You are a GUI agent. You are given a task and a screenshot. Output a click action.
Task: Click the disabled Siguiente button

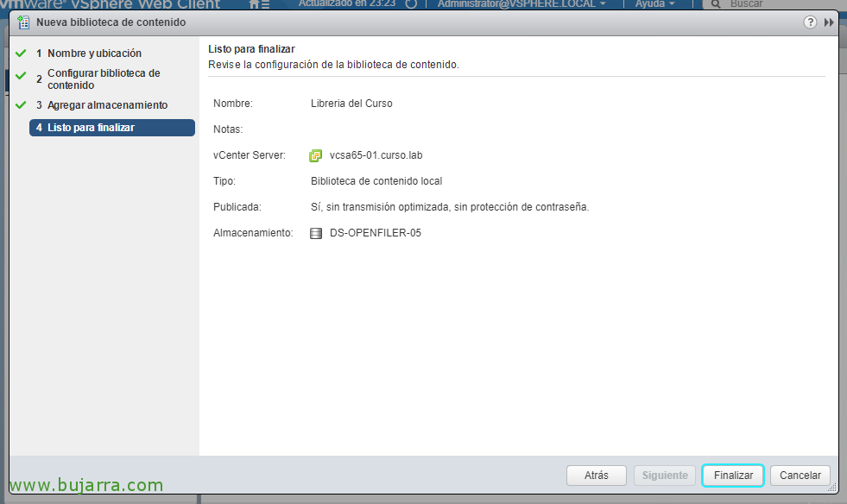pos(665,476)
